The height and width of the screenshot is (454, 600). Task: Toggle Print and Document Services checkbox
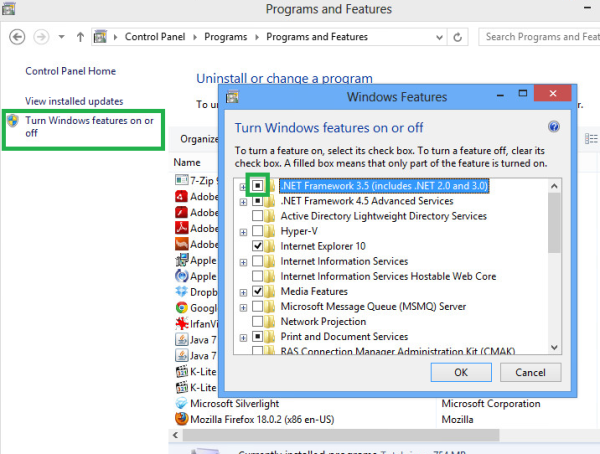pos(258,337)
